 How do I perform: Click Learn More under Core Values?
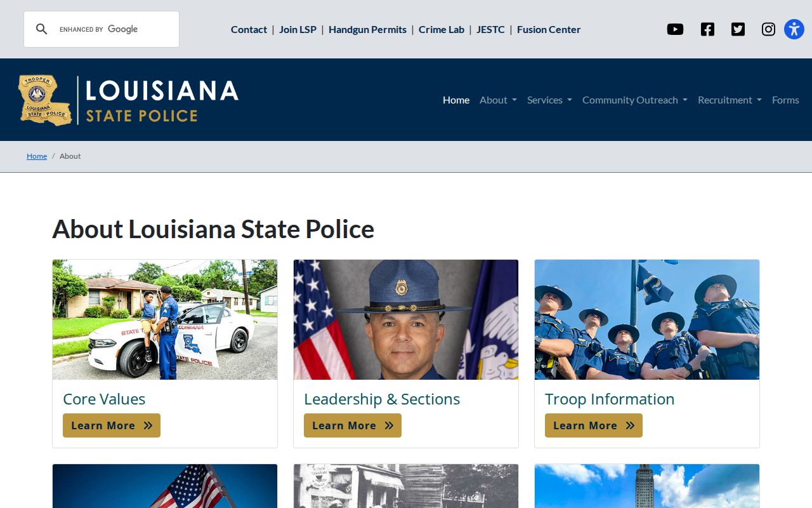112,425
